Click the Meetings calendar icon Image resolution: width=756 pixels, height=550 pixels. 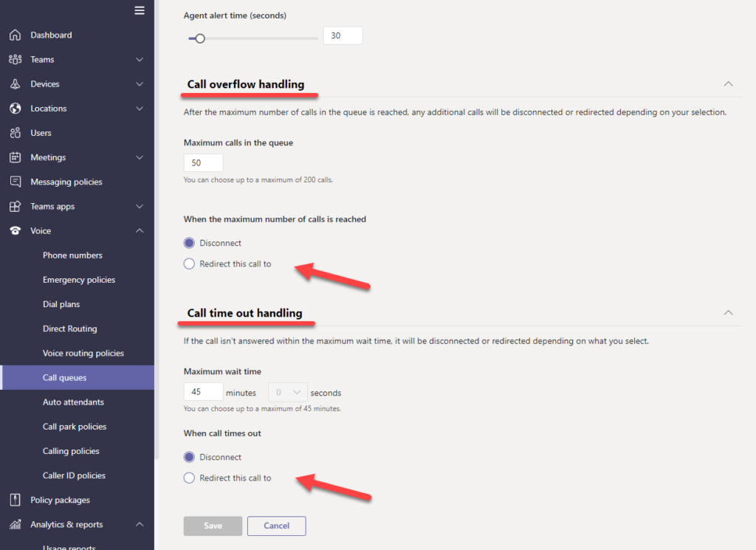(x=16, y=157)
